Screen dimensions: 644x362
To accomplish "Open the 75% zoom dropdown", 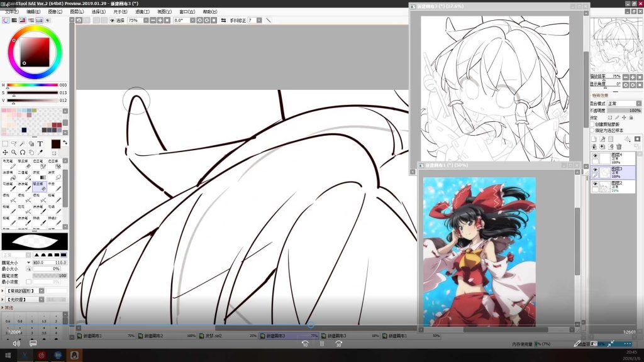I will coord(146,20).
